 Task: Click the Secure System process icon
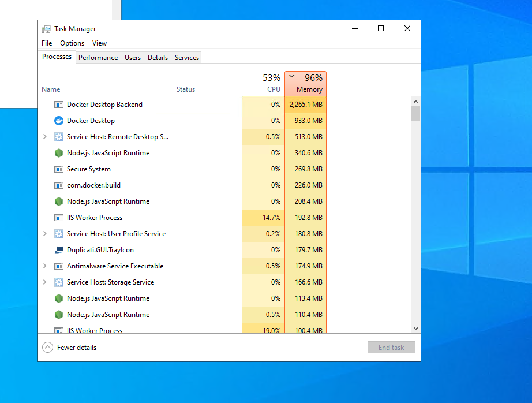[59, 169]
